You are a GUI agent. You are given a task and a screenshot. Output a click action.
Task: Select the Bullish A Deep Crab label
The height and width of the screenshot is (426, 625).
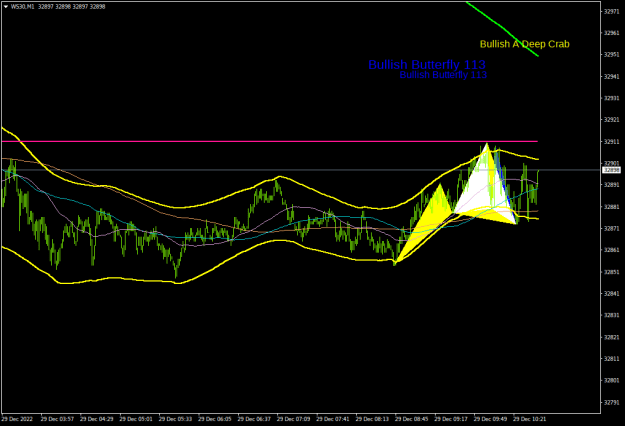point(525,44)
